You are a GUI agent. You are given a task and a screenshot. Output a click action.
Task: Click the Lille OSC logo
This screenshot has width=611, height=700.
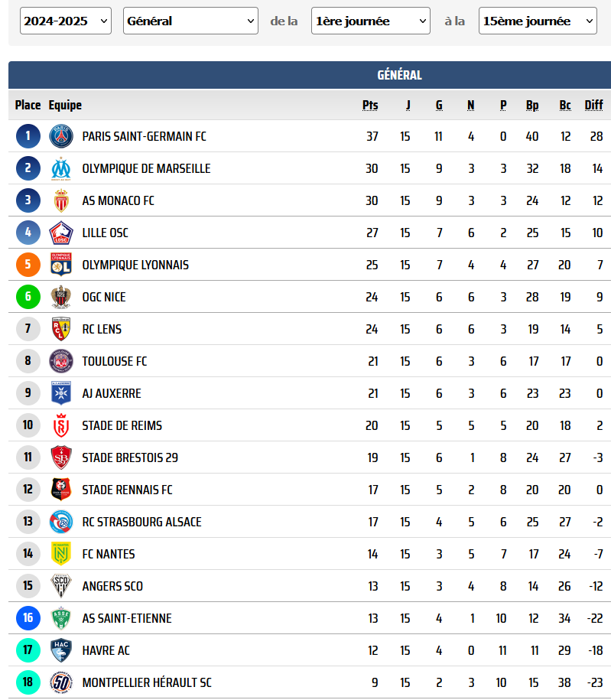[61, 233]
